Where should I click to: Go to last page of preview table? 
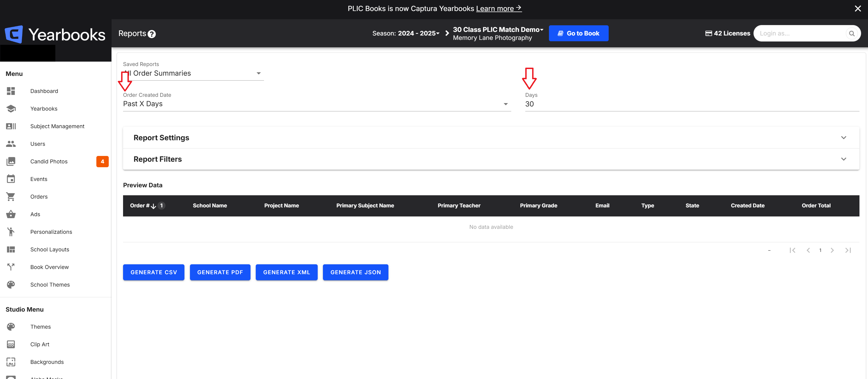[848, 250]
